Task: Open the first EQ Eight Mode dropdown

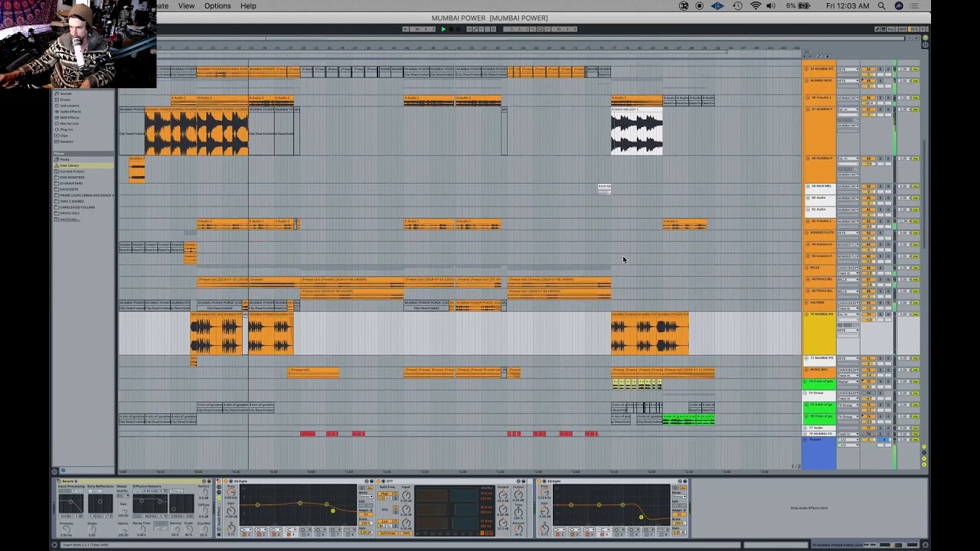Action: (365, 497)
